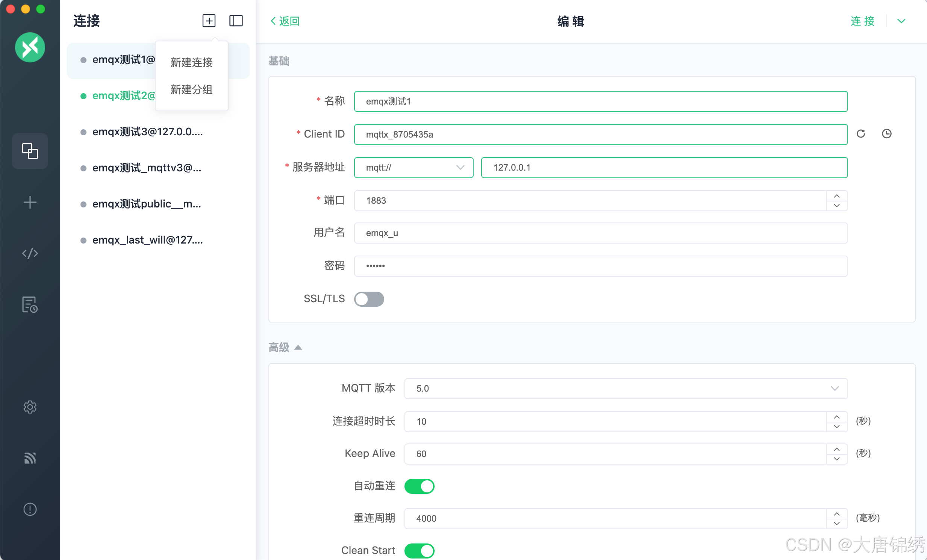Viewport: 927px width, 560px height.
Task: Increase the port number stepper
Action: pos(837,196)
